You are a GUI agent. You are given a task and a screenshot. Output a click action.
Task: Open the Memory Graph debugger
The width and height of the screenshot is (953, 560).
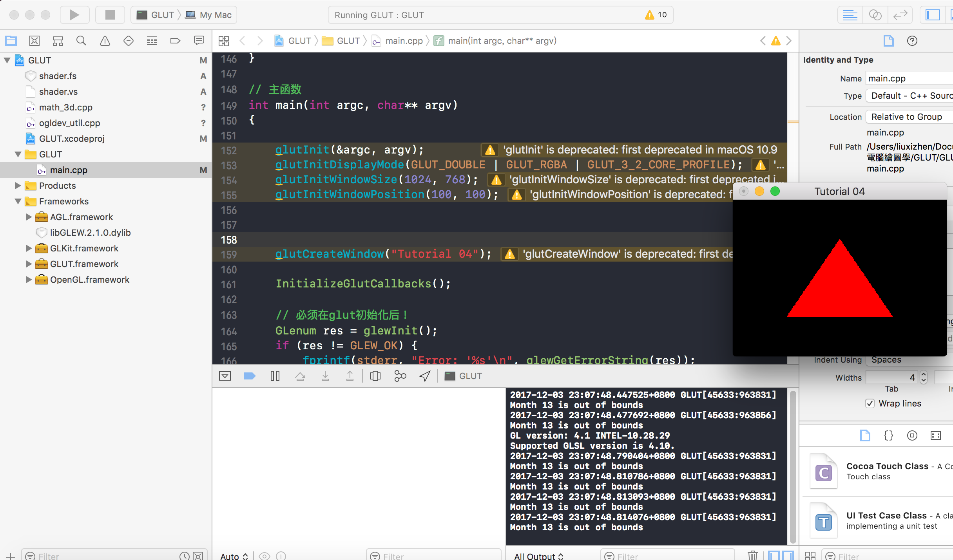[x=400, y=376]
